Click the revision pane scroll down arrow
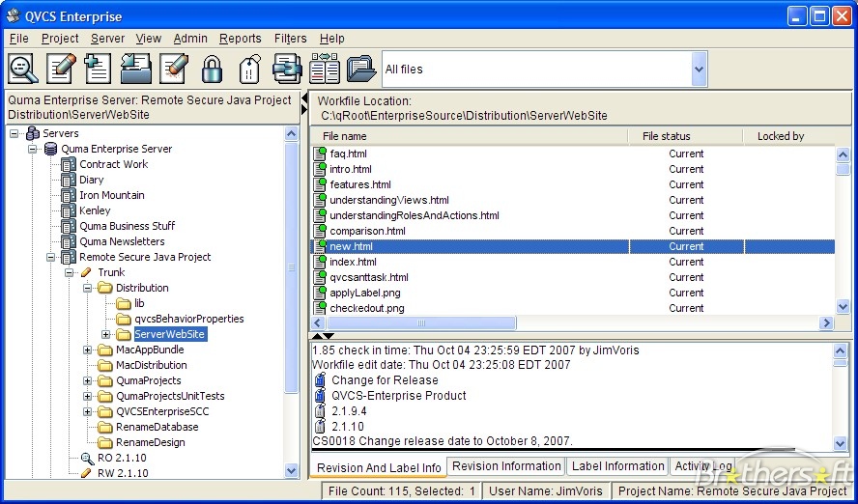This screenshot has height=504, width=858. (x=840, y=443)
